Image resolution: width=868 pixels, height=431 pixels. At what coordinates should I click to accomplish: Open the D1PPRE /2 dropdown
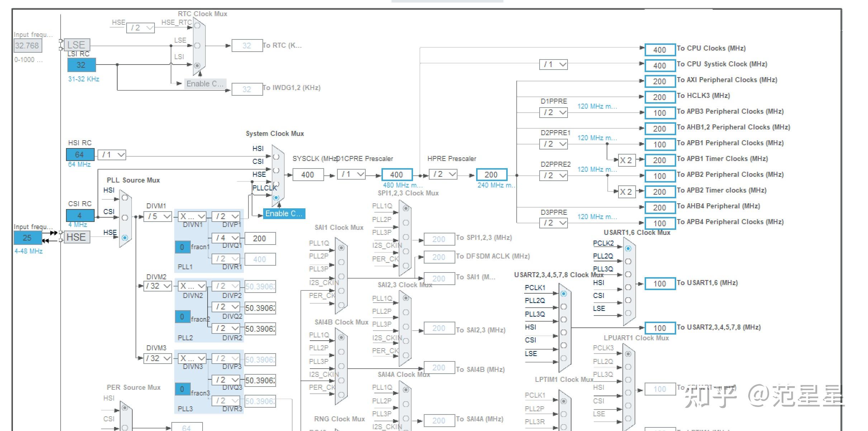(554, 113)
